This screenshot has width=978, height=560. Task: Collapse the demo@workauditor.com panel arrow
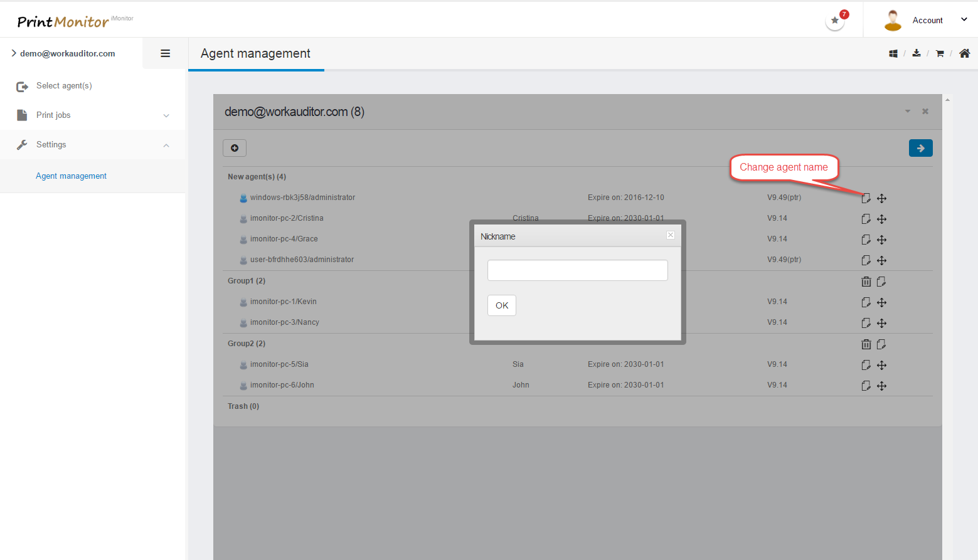click(907, 112)
